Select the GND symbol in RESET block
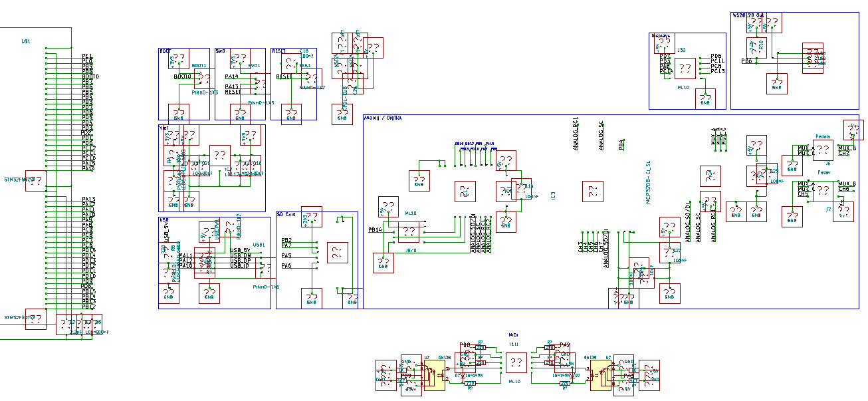The width and height of the screenshot is (868, 401). 290,113
